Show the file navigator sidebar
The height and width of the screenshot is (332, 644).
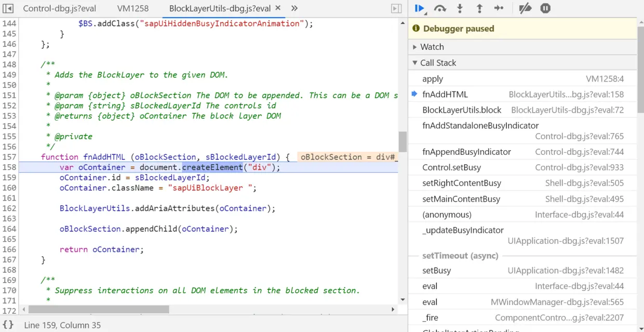(8, 8)
